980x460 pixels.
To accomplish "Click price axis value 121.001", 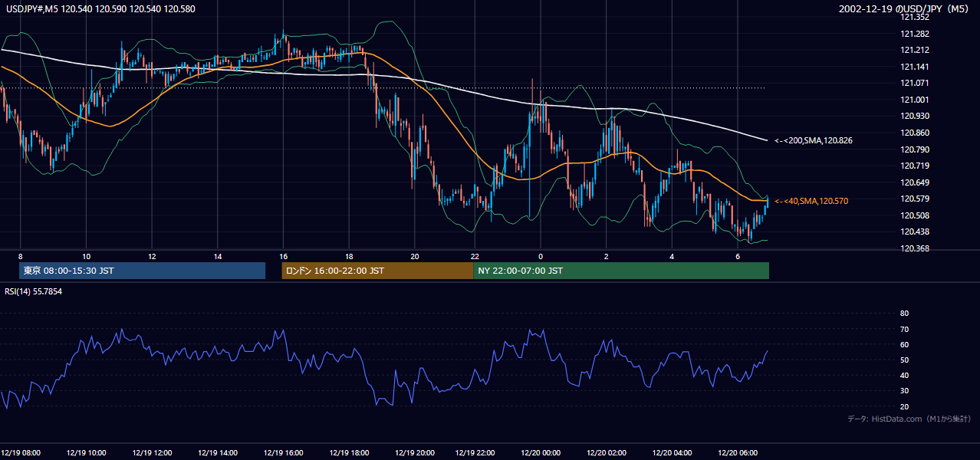I will click(x=916, y=100).
